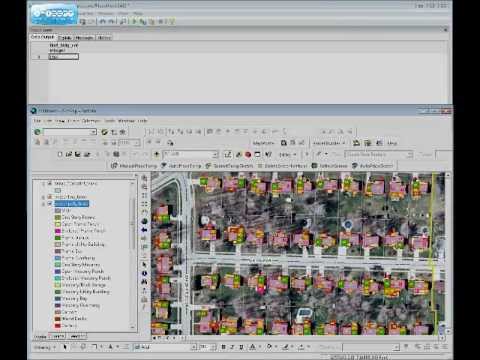Screen dimensions: 480x360
Task: Click the What's This help cursor icon
Action: (x=268, y=154)
